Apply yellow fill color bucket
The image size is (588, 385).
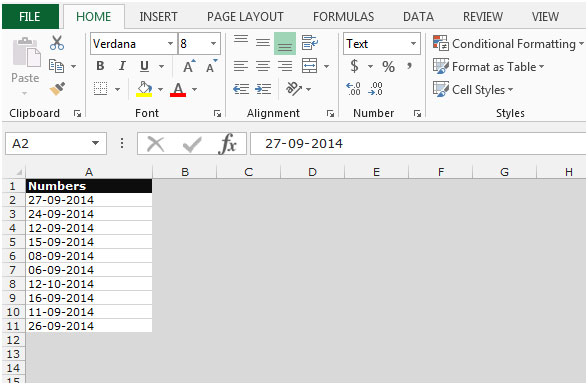144,90
